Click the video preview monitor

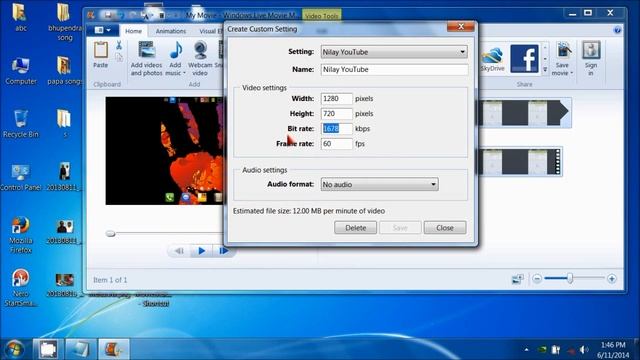click(x=164, y=151)
